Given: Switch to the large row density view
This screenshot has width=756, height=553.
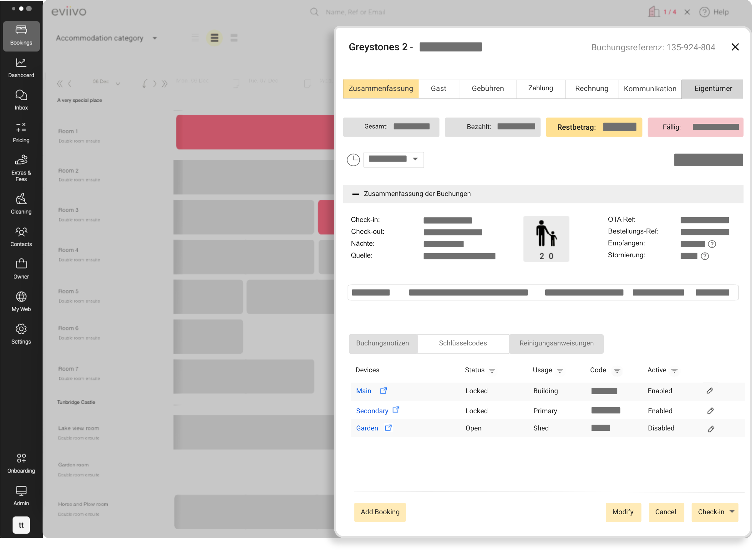Looking at the screenshot, I should [x=234, y=38].
